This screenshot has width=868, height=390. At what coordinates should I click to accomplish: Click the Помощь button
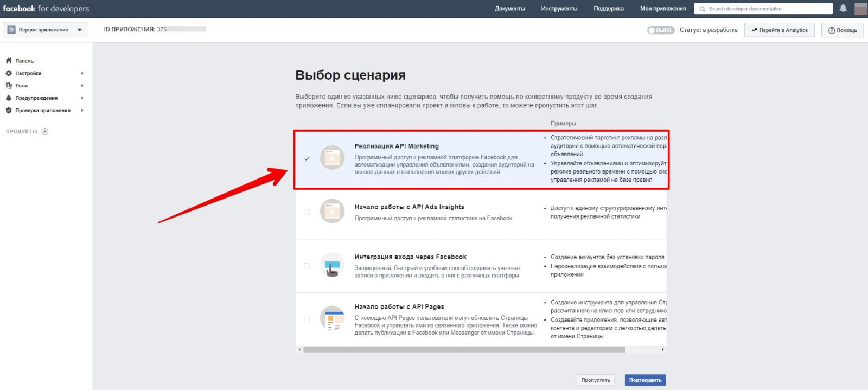tap(843, 30)
